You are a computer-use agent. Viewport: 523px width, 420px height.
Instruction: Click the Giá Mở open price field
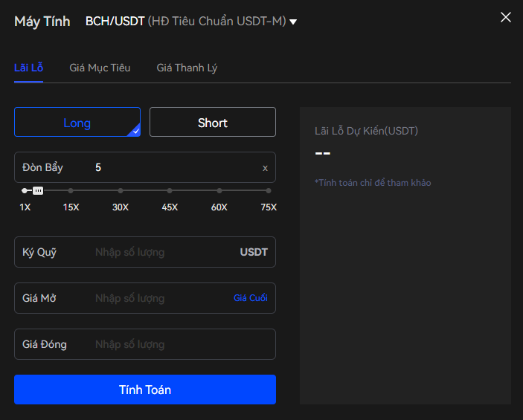(145, 298)
